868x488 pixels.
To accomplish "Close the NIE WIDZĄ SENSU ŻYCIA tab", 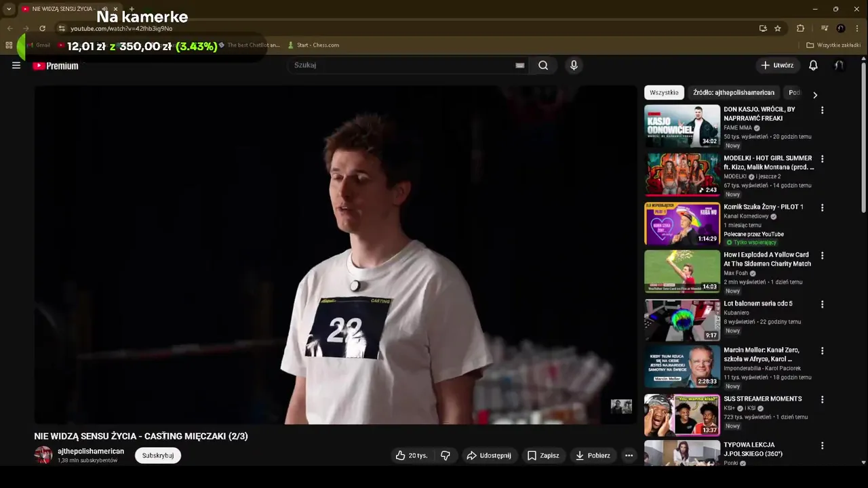I will pyautogui.click(x=115, y=9).
